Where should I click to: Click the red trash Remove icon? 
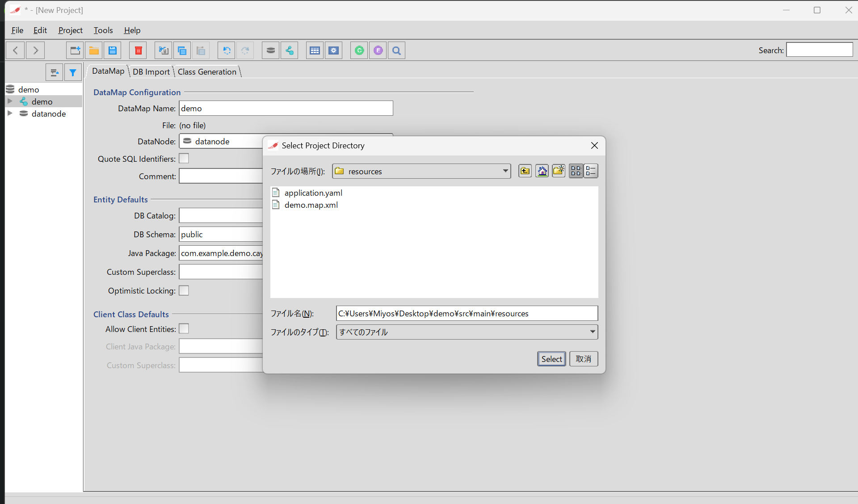tap(138, 50)
